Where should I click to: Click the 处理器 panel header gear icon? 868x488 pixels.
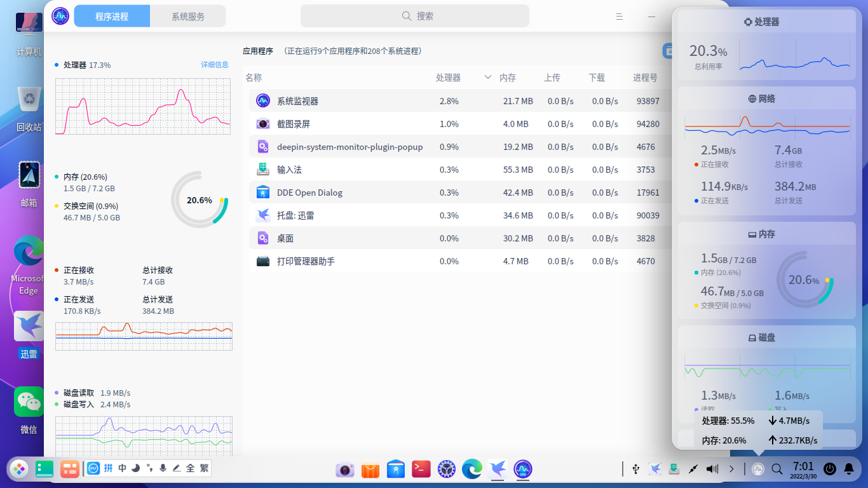(x=747, y=21)
